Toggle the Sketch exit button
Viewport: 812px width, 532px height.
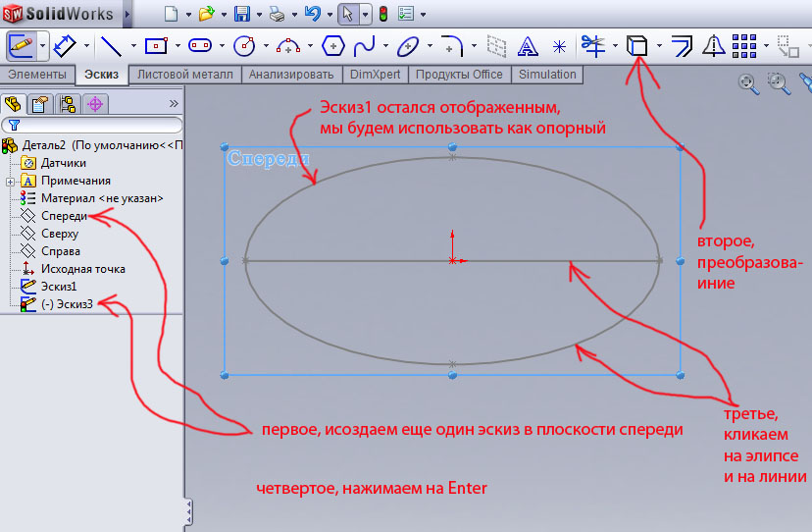(x=22, y=45)
